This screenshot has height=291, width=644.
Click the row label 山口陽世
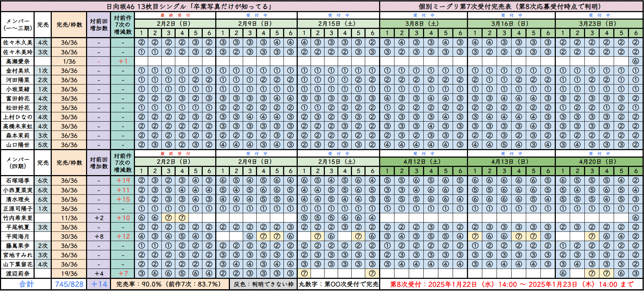18,145
